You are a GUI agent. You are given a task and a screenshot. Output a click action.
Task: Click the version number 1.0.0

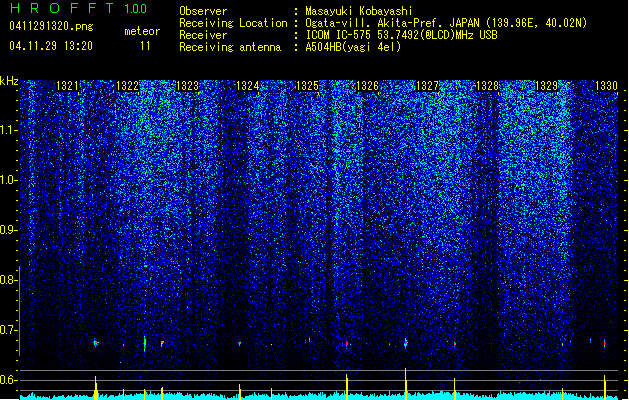point(136,9)
